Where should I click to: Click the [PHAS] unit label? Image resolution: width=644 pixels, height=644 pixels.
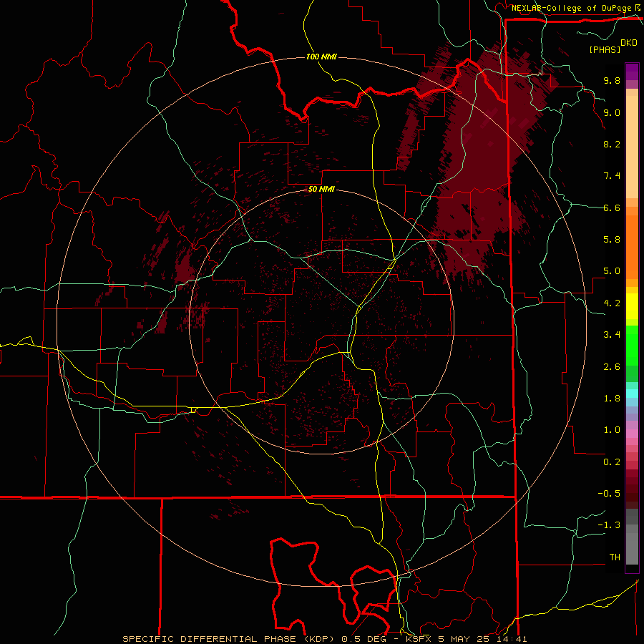[x=605, y=49]
